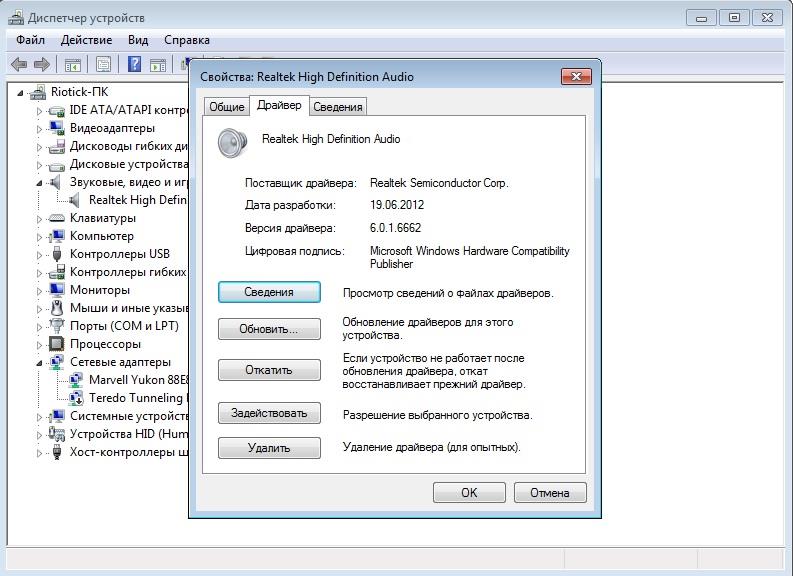The width and height of the screenshot is (793, 576).
Task: Click the show/hide console tree toolbar icon
Action: point(72,65)
